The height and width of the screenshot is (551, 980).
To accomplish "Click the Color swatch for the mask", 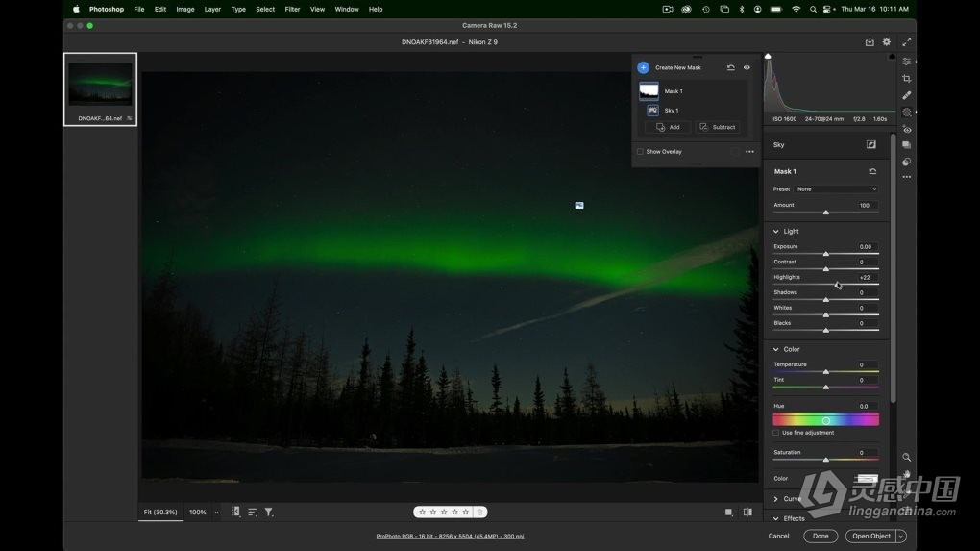I will [x=868, y=479].
